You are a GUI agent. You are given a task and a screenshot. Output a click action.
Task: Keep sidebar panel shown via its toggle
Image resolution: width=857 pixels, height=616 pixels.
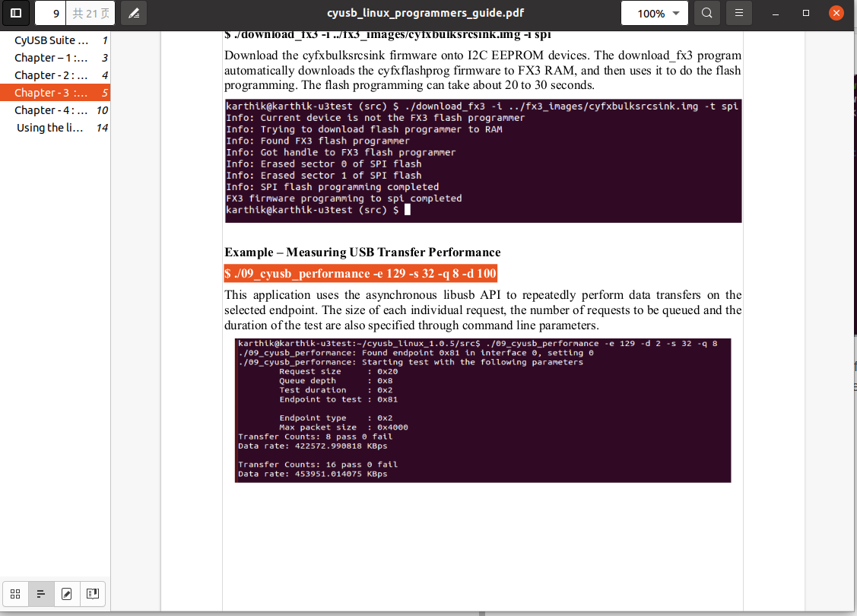coord(15,13)
